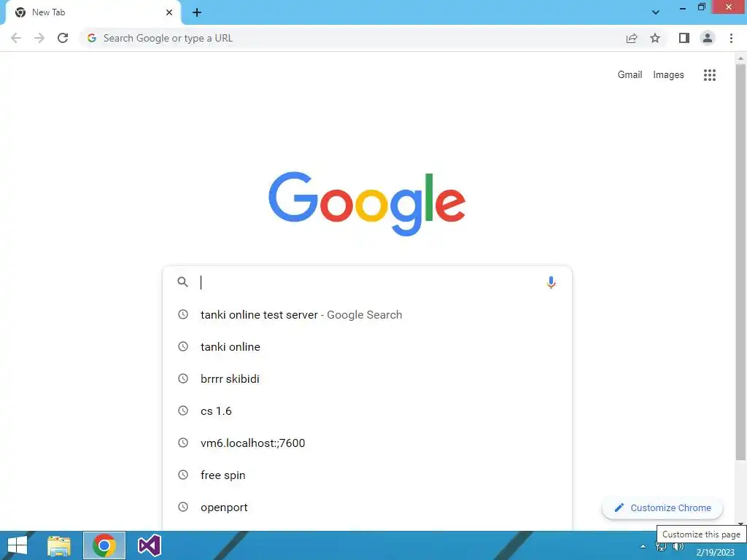Viewport: 747px width, 560px height.
Task: Choose suggestion 'openport'
Action: 367,507
